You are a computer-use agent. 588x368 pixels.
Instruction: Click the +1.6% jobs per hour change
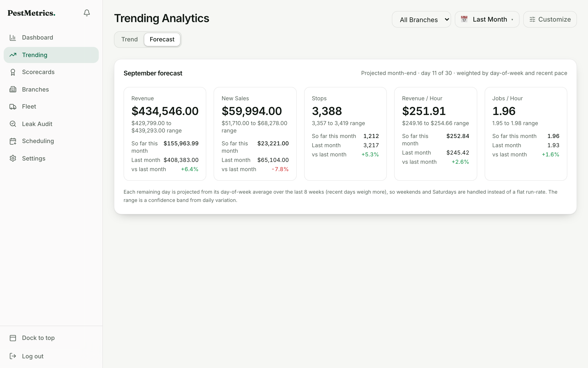551,155
